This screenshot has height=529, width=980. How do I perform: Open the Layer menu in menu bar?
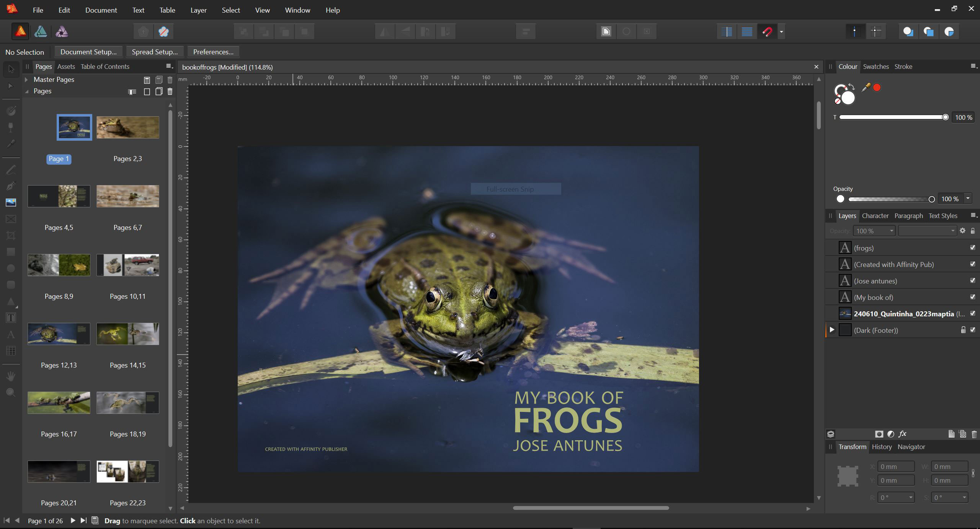(198, 10)
